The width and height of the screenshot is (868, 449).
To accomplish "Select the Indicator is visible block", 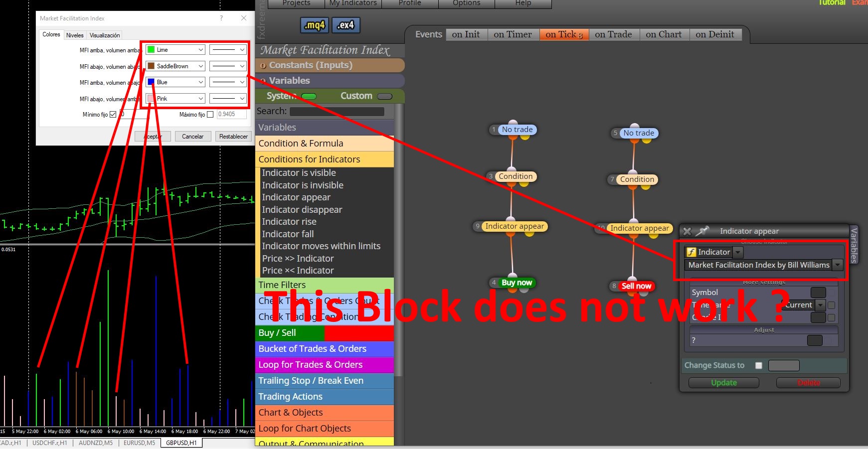I will point(299,173).
